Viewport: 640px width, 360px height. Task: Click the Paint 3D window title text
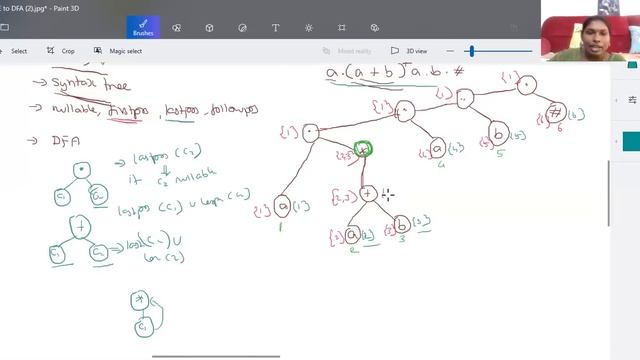point(40,8)
